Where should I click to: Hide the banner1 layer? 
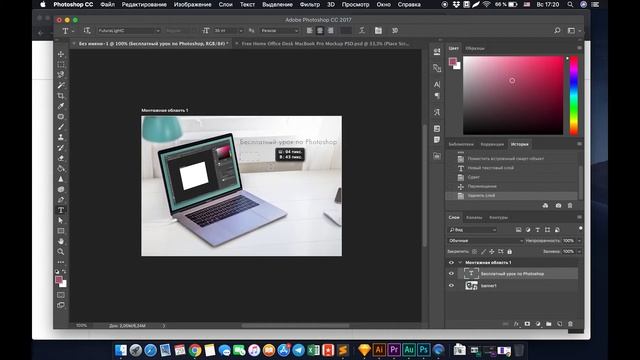click(451, 286)
